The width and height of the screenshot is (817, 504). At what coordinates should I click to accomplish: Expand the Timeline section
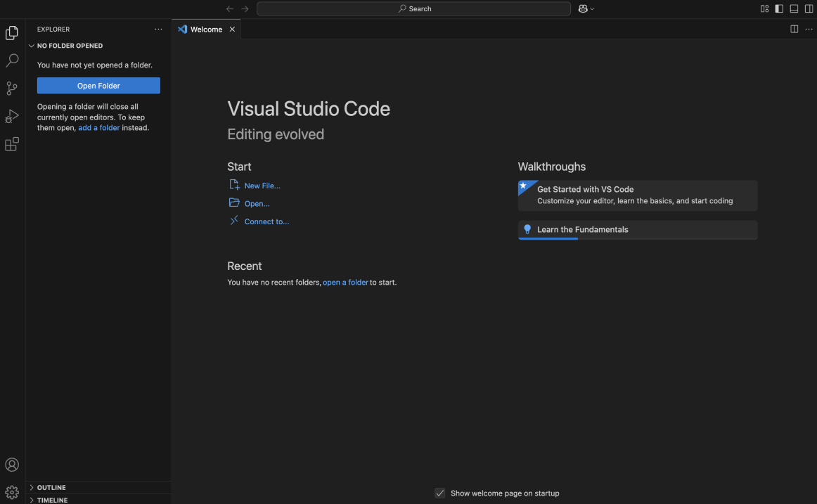[98, 500]
